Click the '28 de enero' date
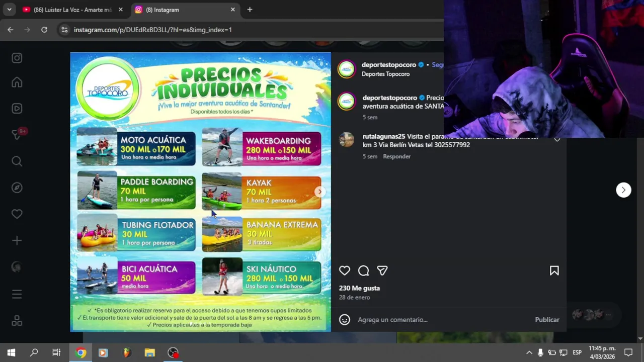The height and width of the screenshot is (362, 644). pyautogui.click(x=354, y=298)
